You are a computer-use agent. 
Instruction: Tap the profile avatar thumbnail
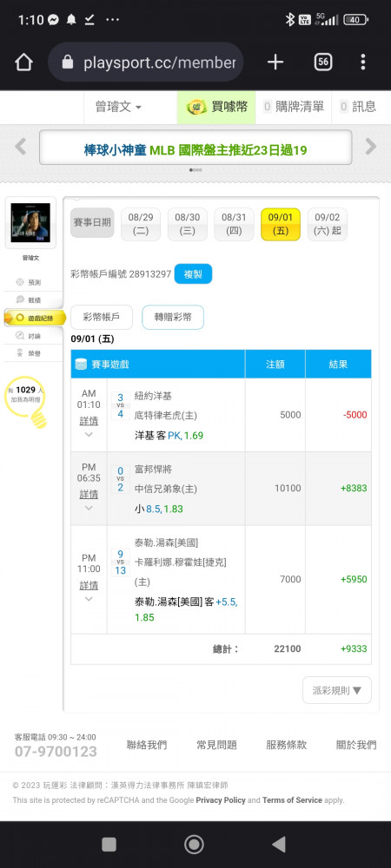[30, 222]
